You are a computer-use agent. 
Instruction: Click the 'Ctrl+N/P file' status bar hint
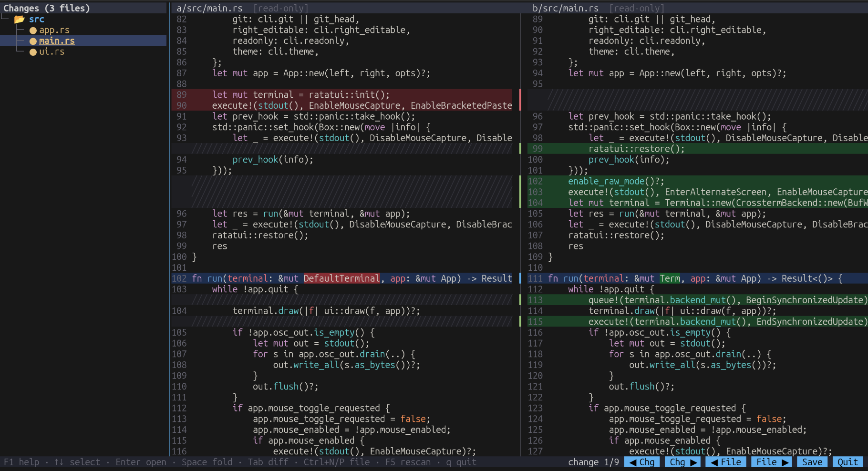pyautogui.click(x=337, y=462)
